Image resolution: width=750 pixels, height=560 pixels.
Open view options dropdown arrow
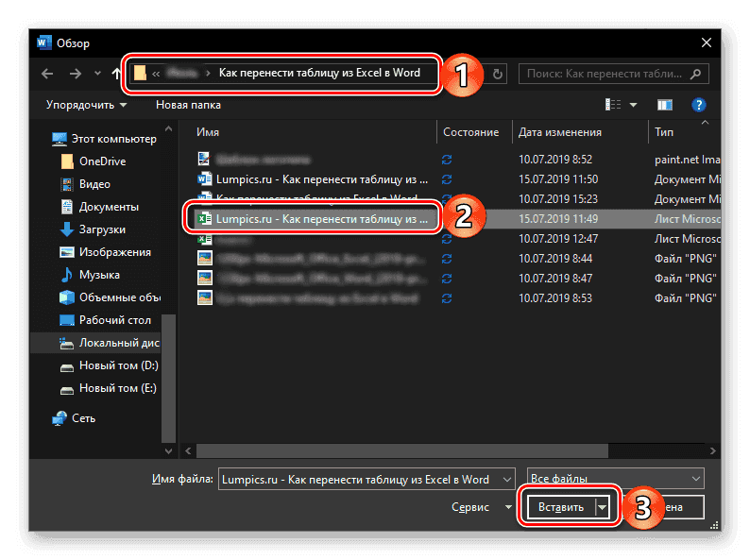633,105
